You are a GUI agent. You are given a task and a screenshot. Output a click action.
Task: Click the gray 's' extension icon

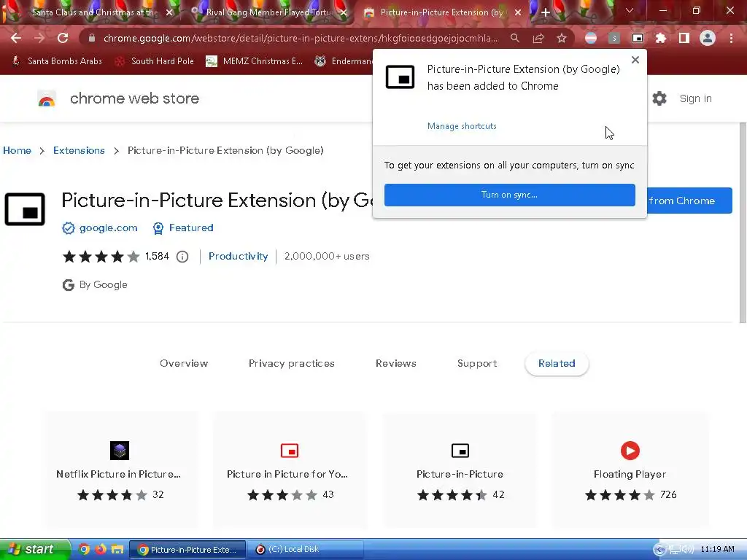[x=614, y=38]
